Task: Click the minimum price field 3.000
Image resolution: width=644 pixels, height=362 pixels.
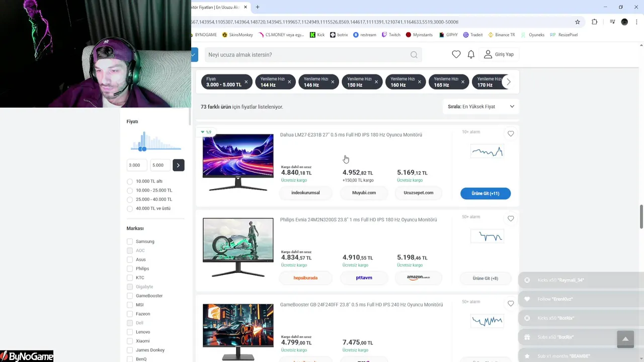Action: point(137,165)
